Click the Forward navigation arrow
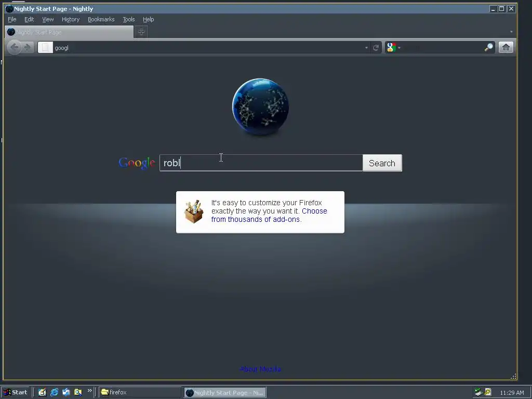The width and height of the screenshot is (532, 399). [x=28, y=47]
